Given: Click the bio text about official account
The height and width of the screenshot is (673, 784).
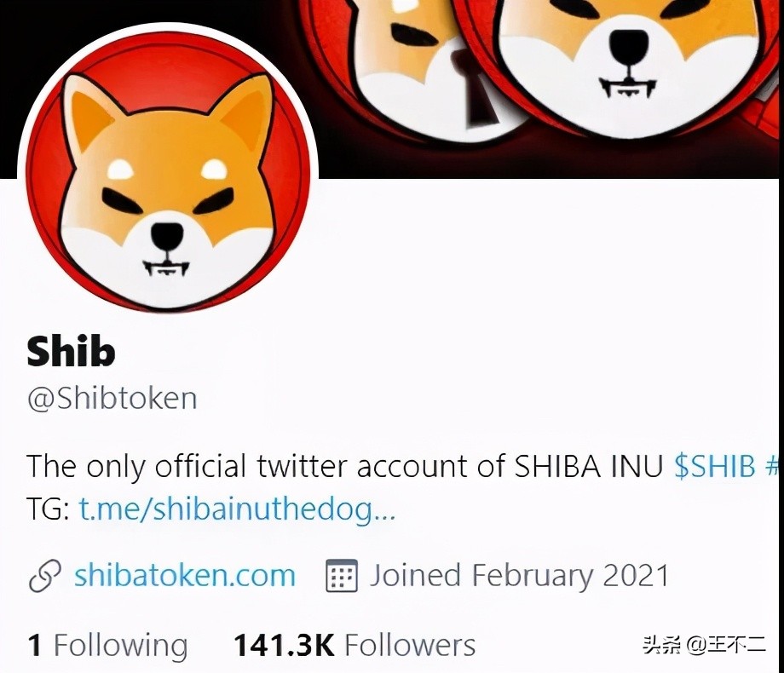Looking at the screenshot, I should (x=344, y=467).
